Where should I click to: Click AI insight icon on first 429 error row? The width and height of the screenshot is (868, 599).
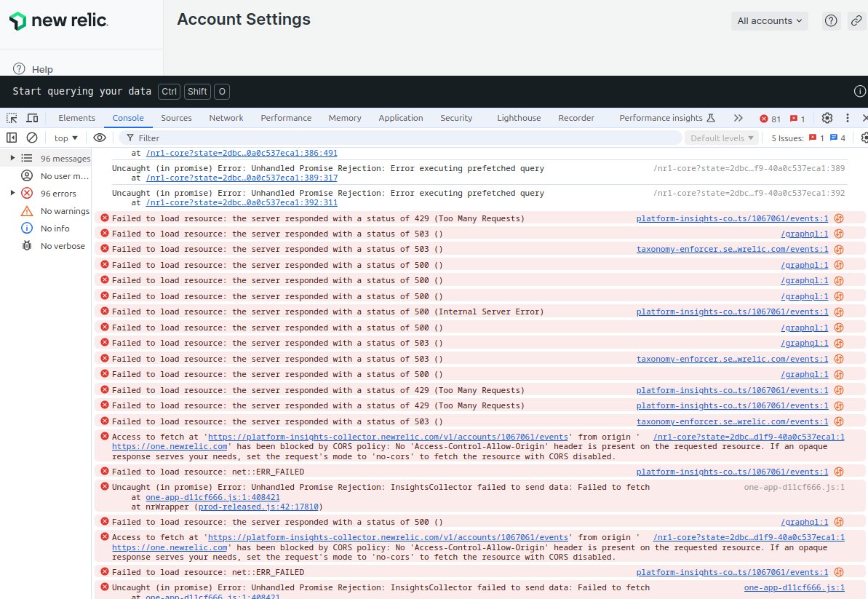[x=839, y=218]
